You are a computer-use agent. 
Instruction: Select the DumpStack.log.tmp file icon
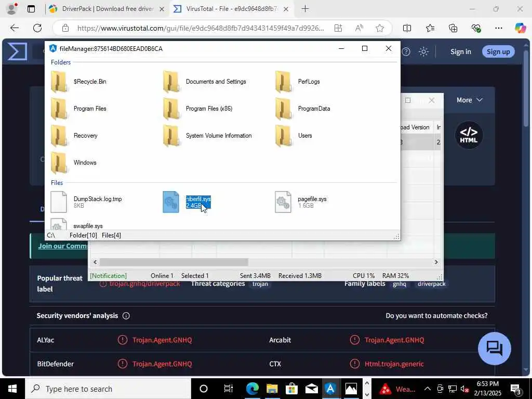59,202
